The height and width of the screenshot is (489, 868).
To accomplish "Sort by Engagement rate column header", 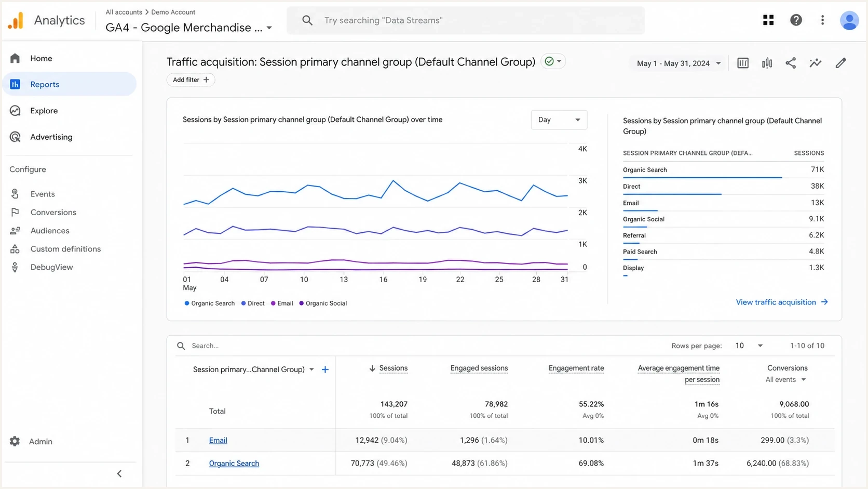I will tap(576, 368).
